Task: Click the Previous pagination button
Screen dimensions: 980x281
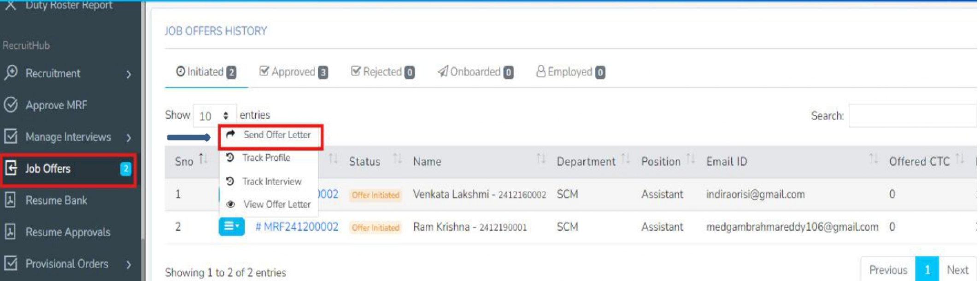Action: pos(888,270)
